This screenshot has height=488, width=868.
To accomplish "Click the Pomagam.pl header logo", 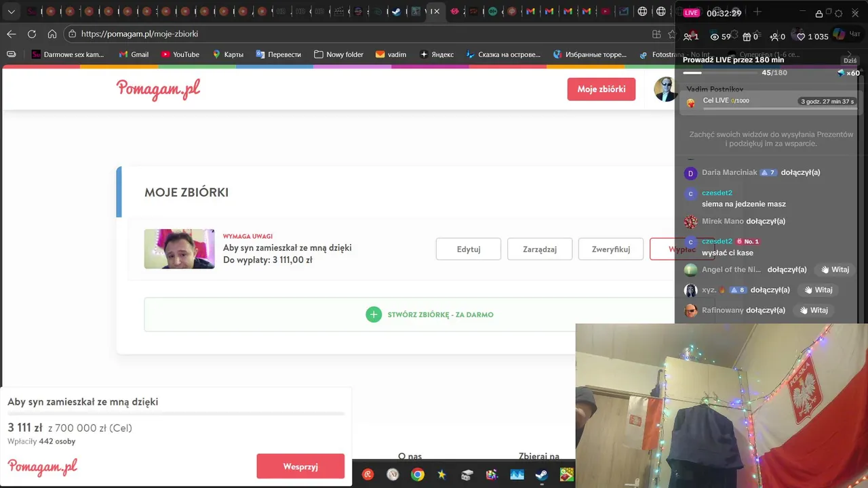I will [x=158, y=89].
